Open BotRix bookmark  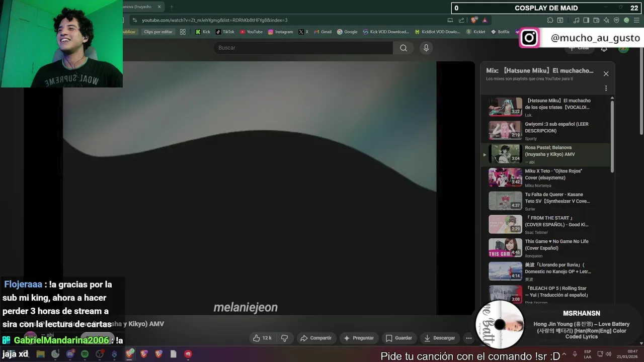pyautogui.click(x=500, y=32)
